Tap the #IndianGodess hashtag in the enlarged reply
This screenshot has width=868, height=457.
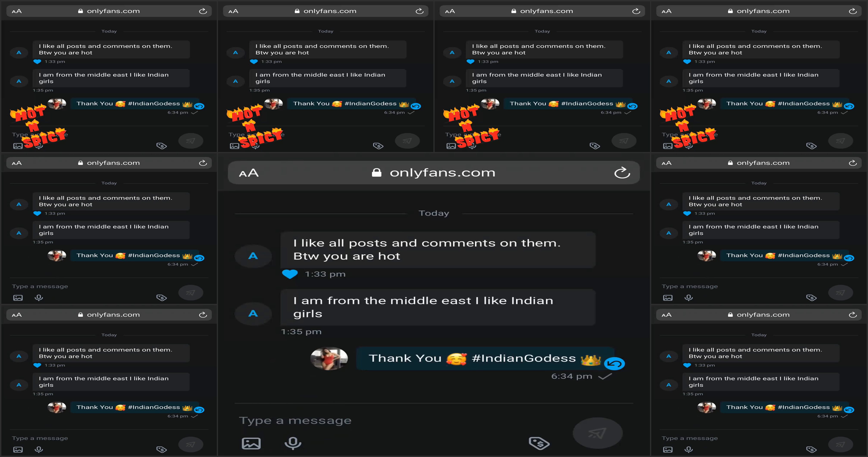(x=524, y=358)
